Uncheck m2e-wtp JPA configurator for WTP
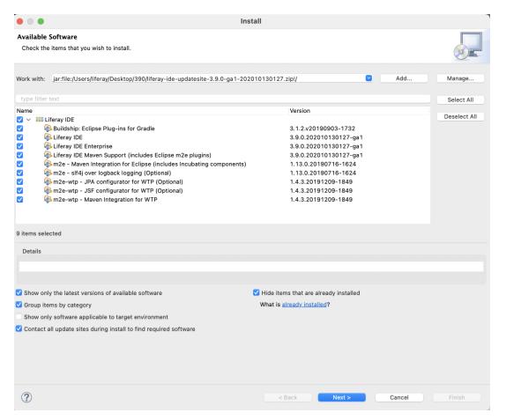Image resolution: width=506 pixels, height=420 pixels. (x=19, y=181)
